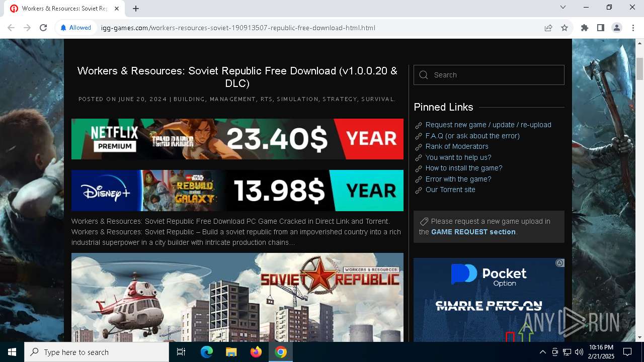This screenshot has height=362, width=644.
Task: Open F.A.Q (or ask about the error)
Action: click(x=472, y=136)
